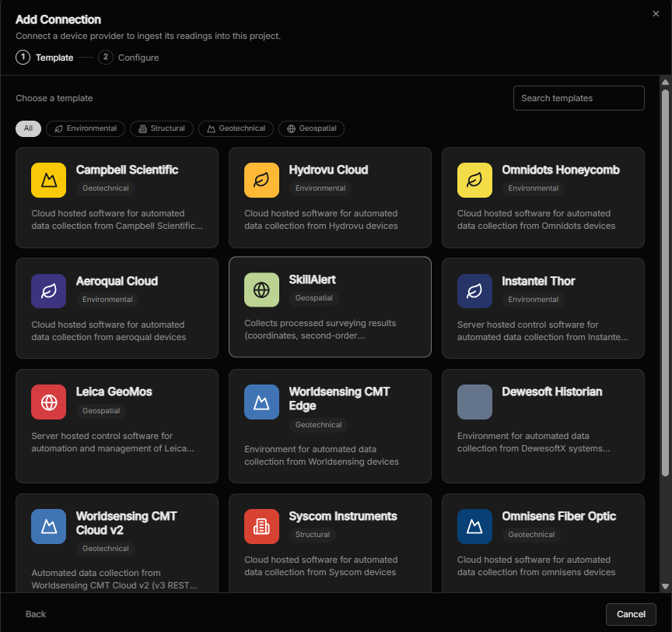Select the Omnisens Fiber Optic title

click(559, 516)
